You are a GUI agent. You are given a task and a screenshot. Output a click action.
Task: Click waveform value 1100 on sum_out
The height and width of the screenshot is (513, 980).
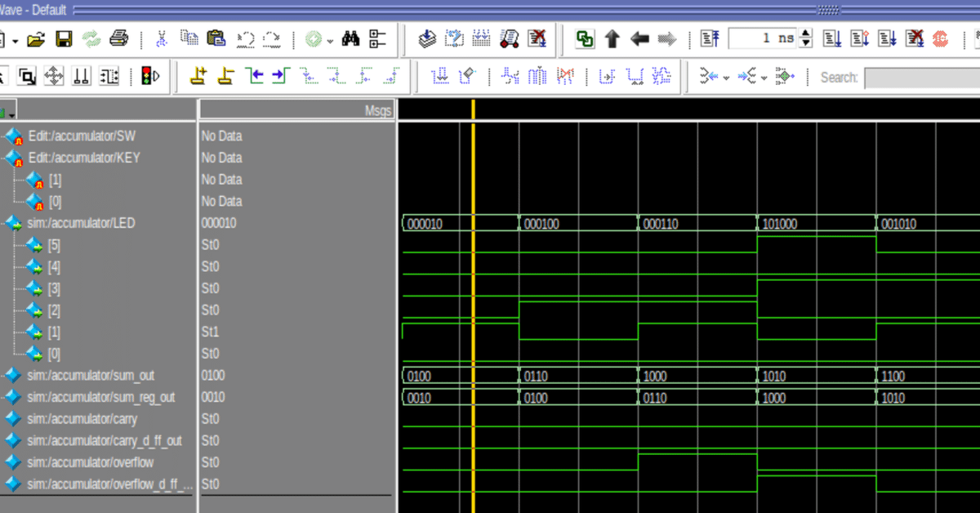tap(893, 376)
